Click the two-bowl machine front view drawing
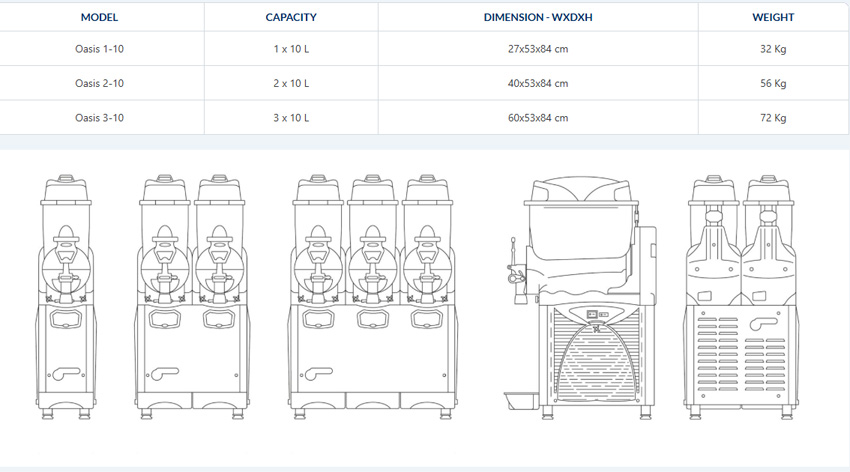Image resolution: width=850 pixels, height=472 pixels. point(192,297)
